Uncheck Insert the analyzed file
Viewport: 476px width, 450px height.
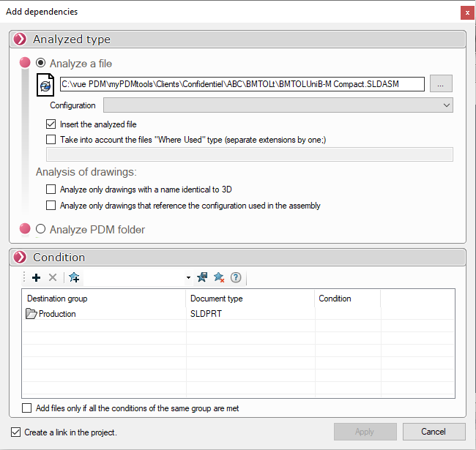(x=51, y=124)
